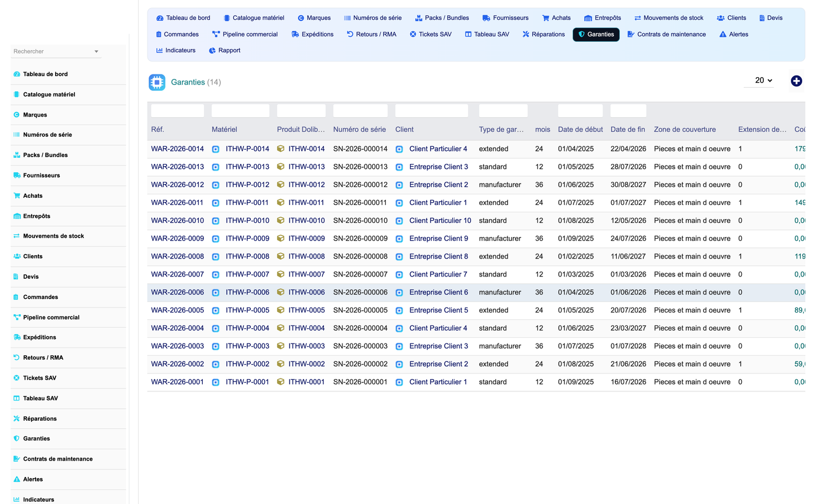The width and height of the screenshot is (814, 504).
Task: Click the Retours / RMA undo icon in the top tabs
Action: coord(350,34)
